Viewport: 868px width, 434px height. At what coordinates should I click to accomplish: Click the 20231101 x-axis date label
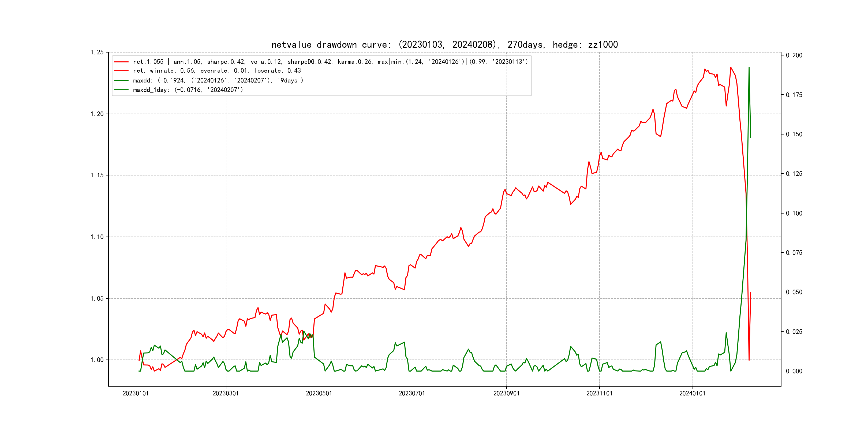[600, 393]
